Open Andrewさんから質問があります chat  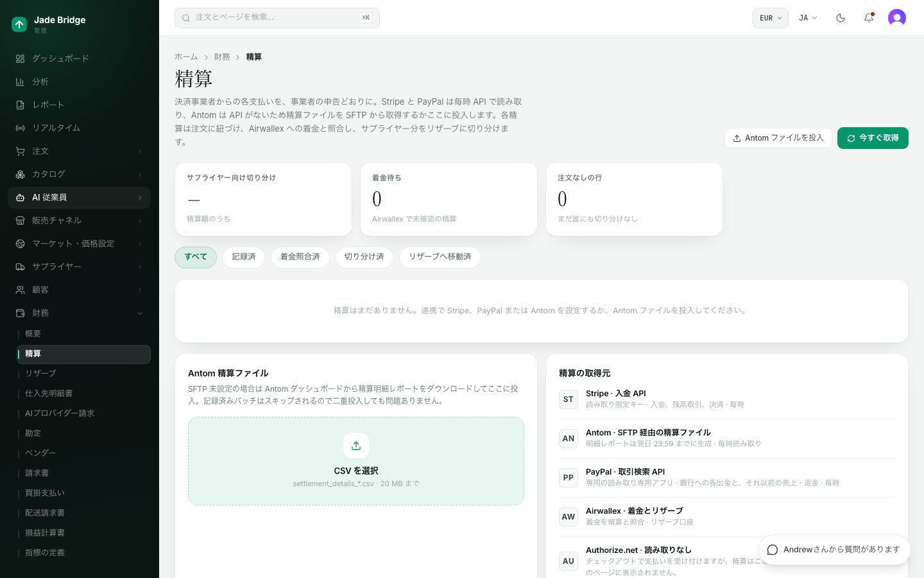click(x=835, y=550)
